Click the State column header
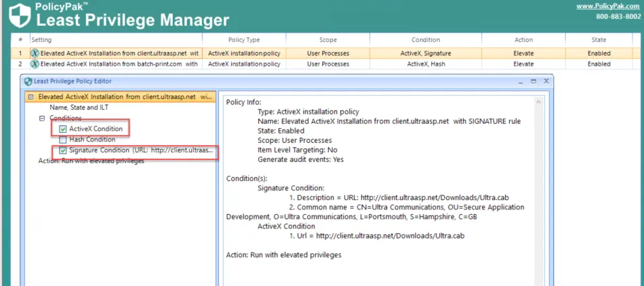 (599, 40)
